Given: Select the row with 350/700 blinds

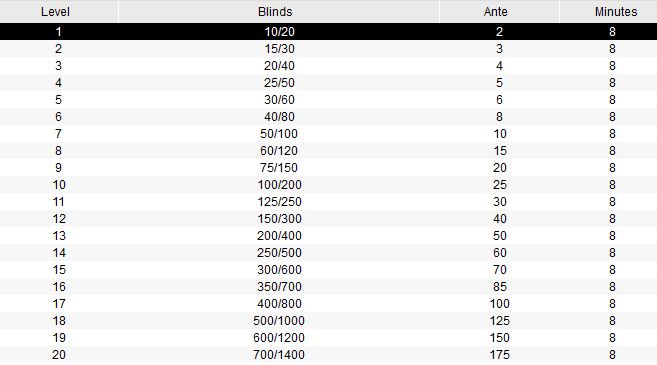Looking at the screenshot, I should pyautogui.click(x=328, y=287).
